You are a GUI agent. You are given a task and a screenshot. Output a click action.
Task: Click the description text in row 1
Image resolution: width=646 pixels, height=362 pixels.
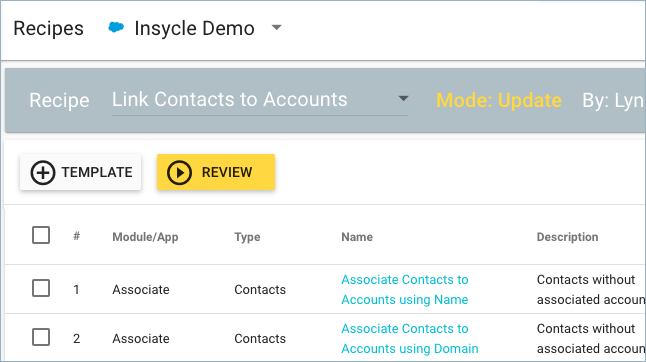coord(591,290)
